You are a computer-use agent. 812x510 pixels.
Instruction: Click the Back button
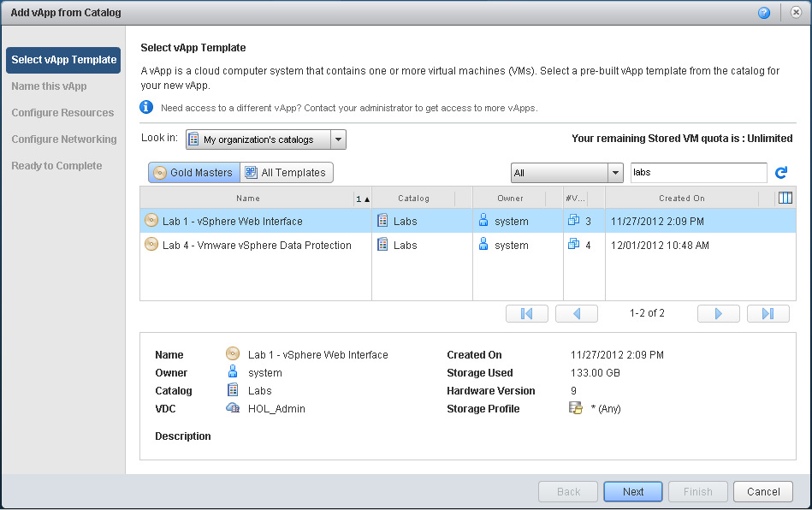coord(568,492)
